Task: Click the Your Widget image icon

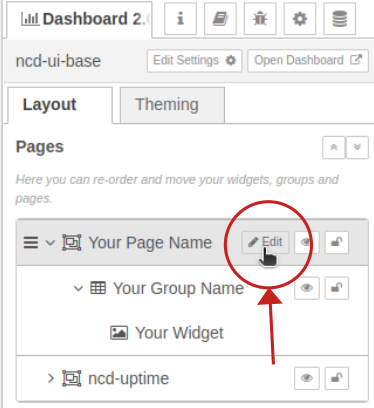Action: tap(119, 333)
